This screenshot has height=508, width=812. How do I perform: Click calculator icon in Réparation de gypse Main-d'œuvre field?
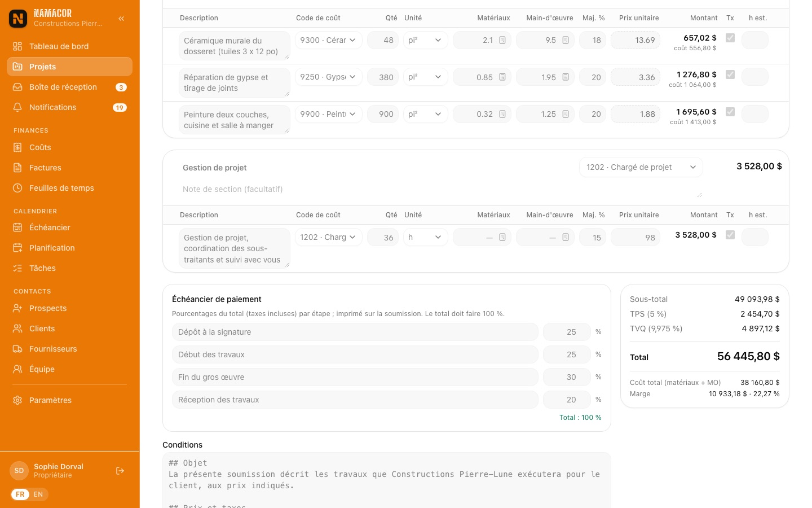[566, 77]
